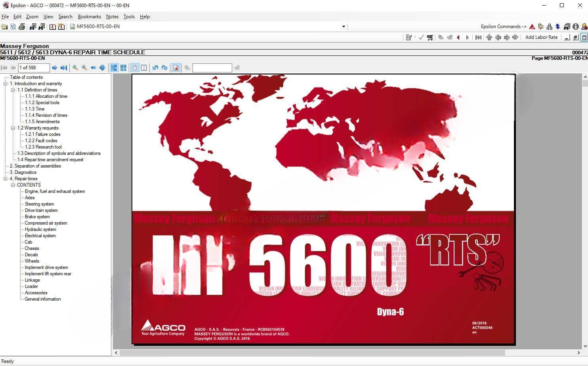Viewport: 588px width, 366px height.
Task: Click the second binoculars search icon
Action: tap(42, 27)
